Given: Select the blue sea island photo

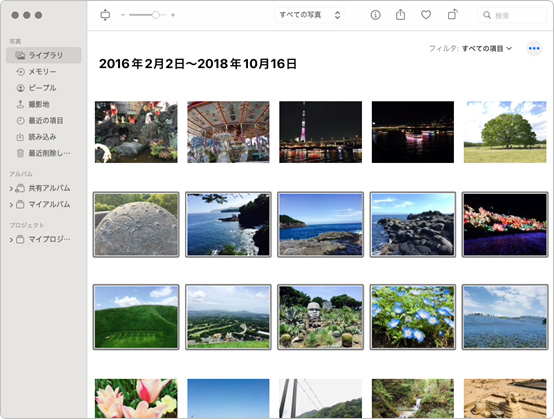Looking at the screenshot, I should (x=320, y=224).
